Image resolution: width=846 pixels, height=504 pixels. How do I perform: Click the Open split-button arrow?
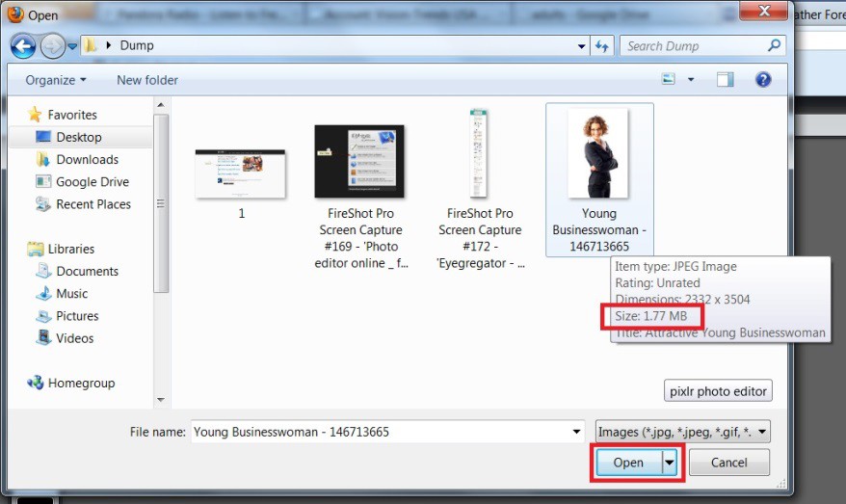(x=671, y=463)
